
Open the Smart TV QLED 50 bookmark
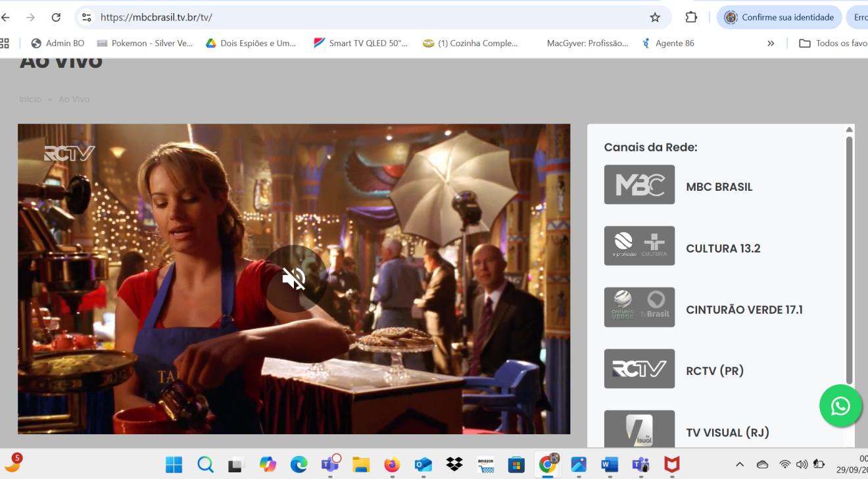[361, 43]
